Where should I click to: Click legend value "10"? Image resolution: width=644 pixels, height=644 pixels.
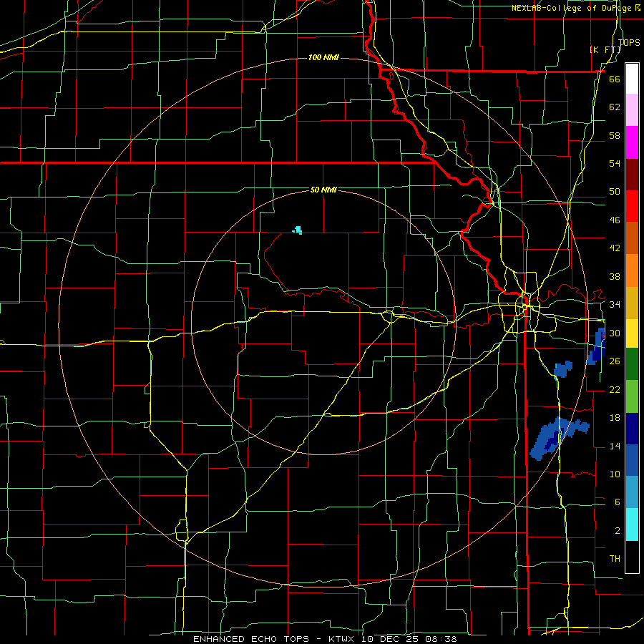(615, 474)
